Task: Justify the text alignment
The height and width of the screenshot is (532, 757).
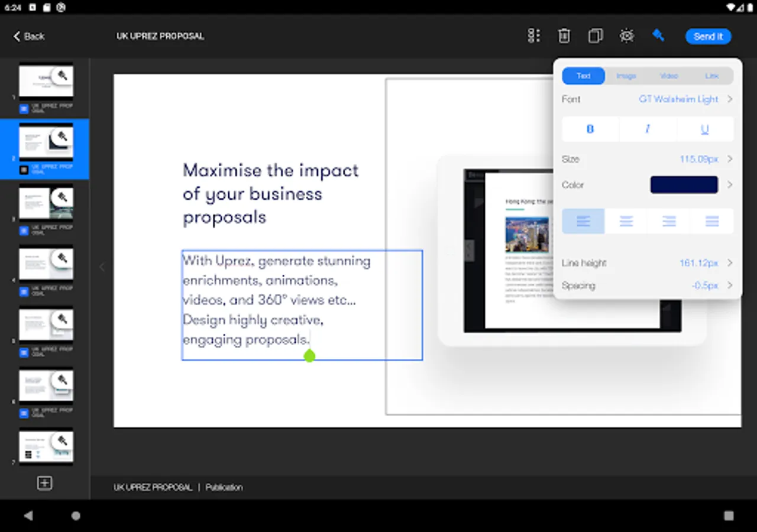Action: pos(712,221)
